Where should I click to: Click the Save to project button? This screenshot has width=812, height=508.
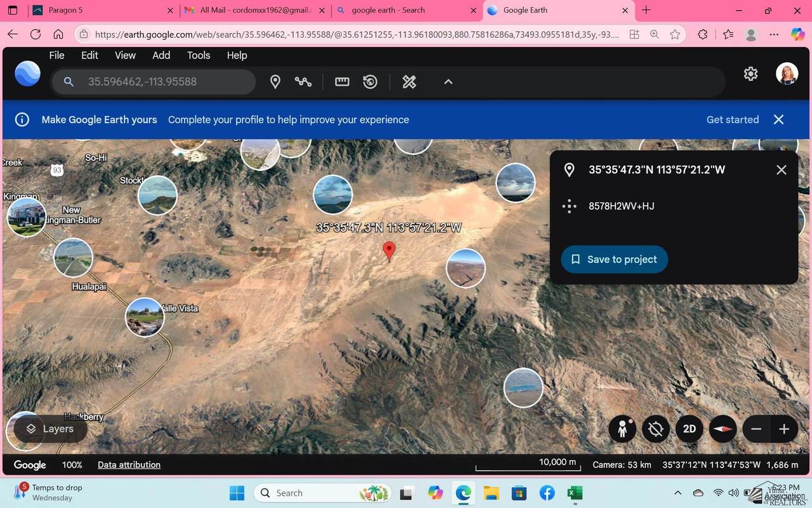point(613,259)
